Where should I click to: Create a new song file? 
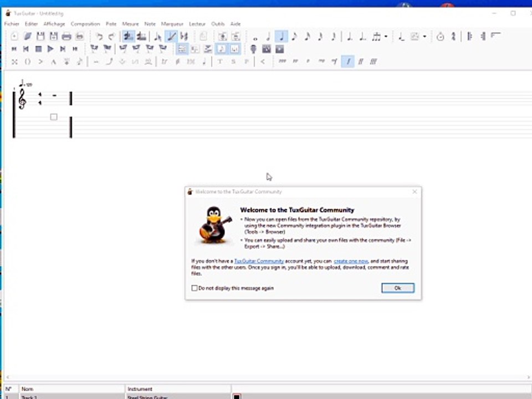(x=14, y=37)
